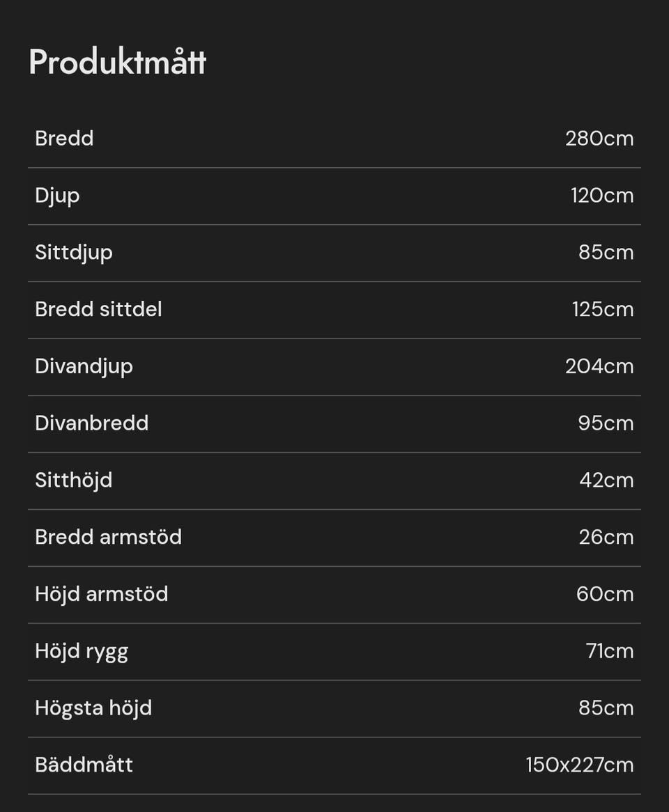
Task: Select the 120cm depth value
Action: [x=602, y=196]
